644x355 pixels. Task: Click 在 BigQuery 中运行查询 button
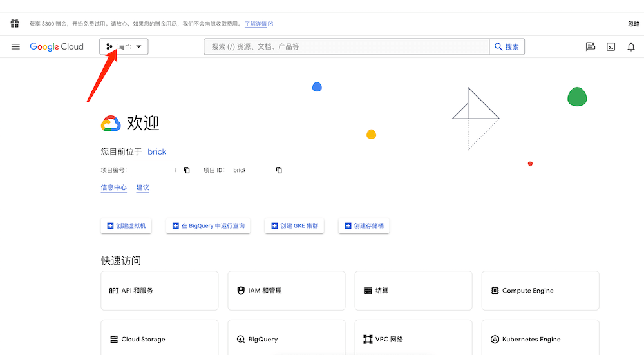point(208,226)
